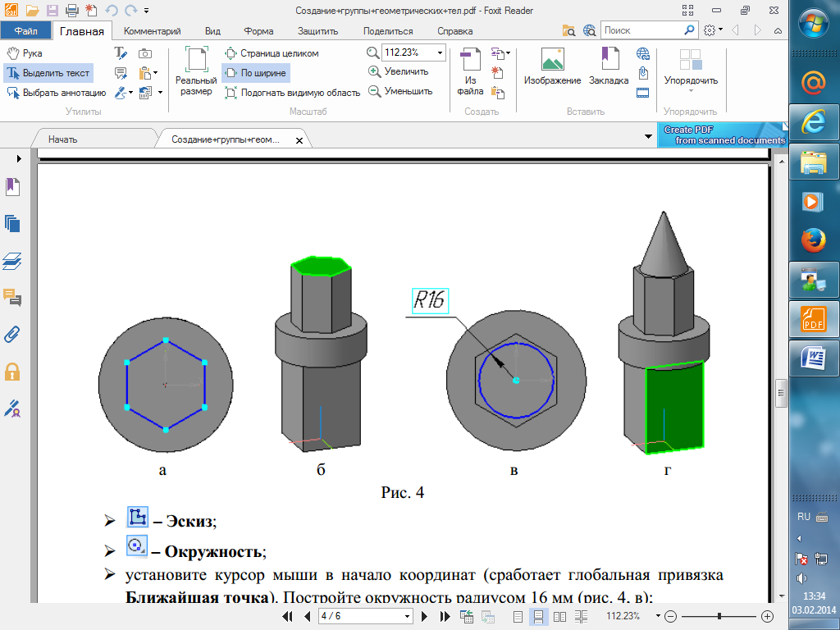Expand the rotate view dropdown

tap(160, 93)
